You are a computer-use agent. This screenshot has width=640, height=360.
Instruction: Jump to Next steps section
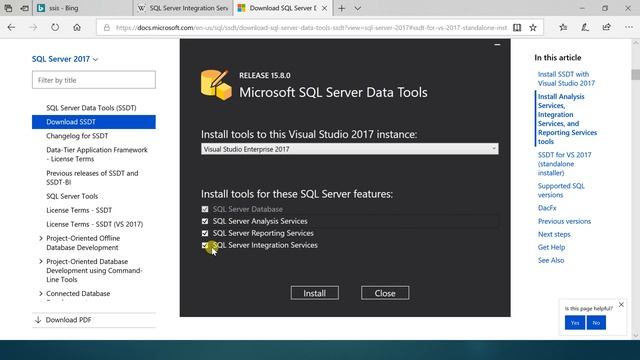click(554, 234)
